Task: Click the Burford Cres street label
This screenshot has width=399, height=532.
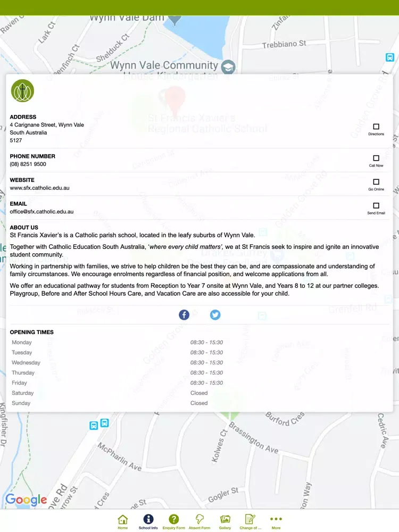Action: [285, 419]
